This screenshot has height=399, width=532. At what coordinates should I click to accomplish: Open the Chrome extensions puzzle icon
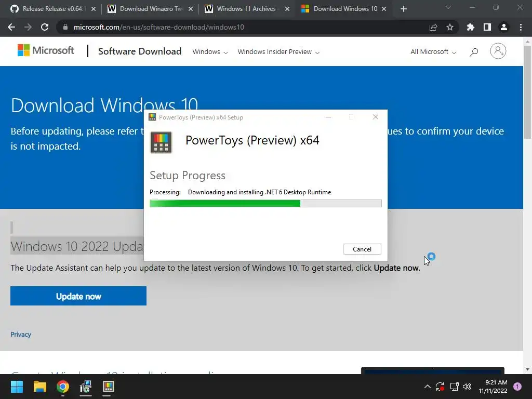[x=471, y=27]
